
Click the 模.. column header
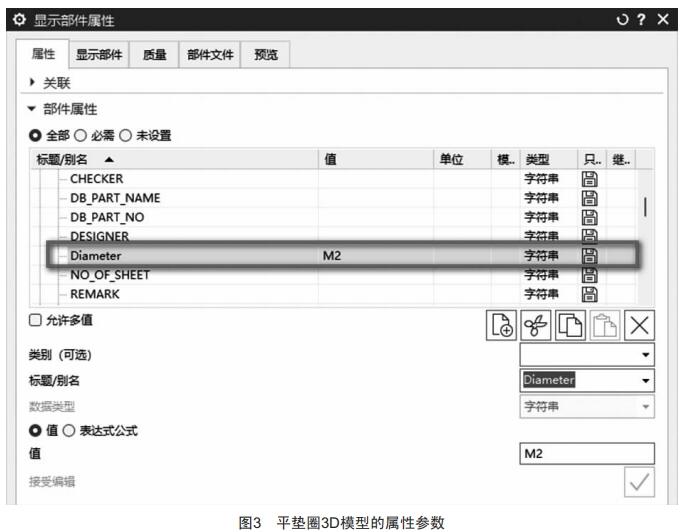(506, 159)
